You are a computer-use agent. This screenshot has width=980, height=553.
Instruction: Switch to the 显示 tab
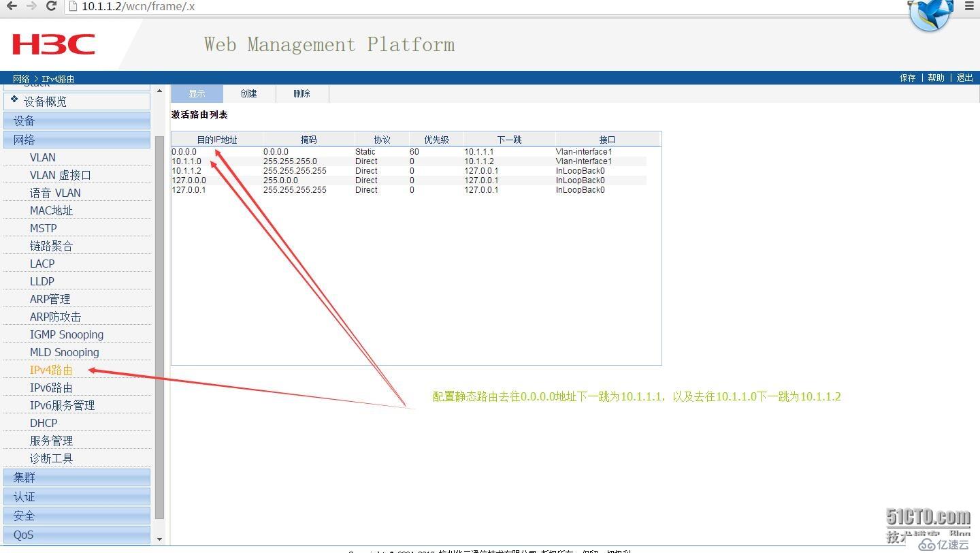pos(197,94)
